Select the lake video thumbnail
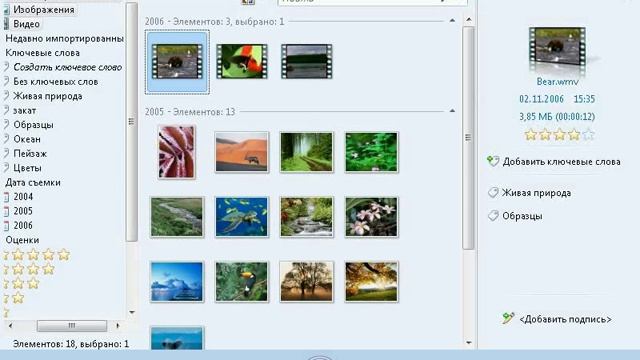 coord(307,62)
